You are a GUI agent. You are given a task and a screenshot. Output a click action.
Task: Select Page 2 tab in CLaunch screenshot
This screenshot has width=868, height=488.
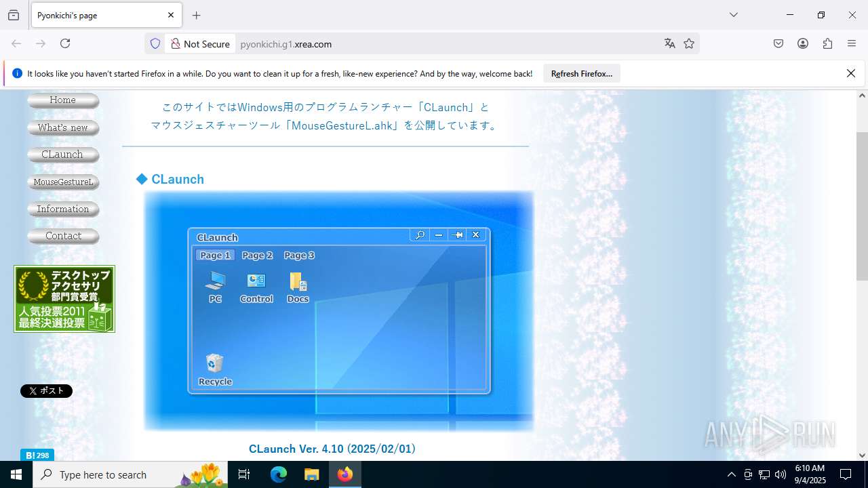257,256
